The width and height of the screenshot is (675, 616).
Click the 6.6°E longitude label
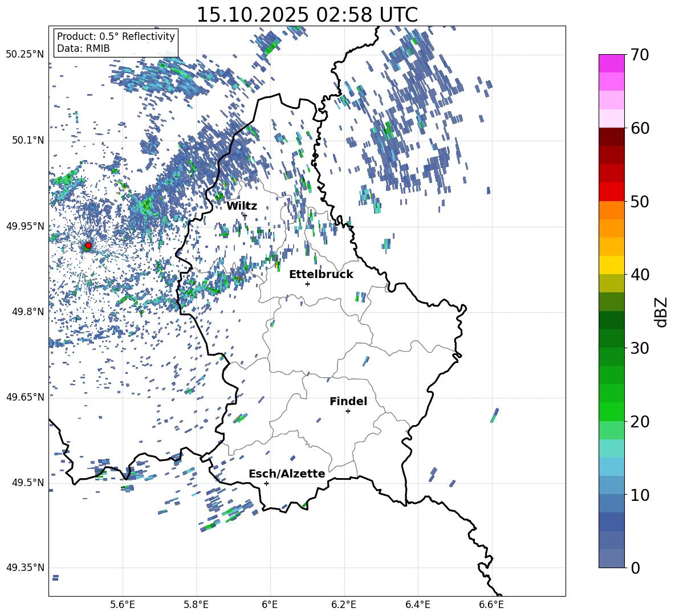(x=491, y=605)
